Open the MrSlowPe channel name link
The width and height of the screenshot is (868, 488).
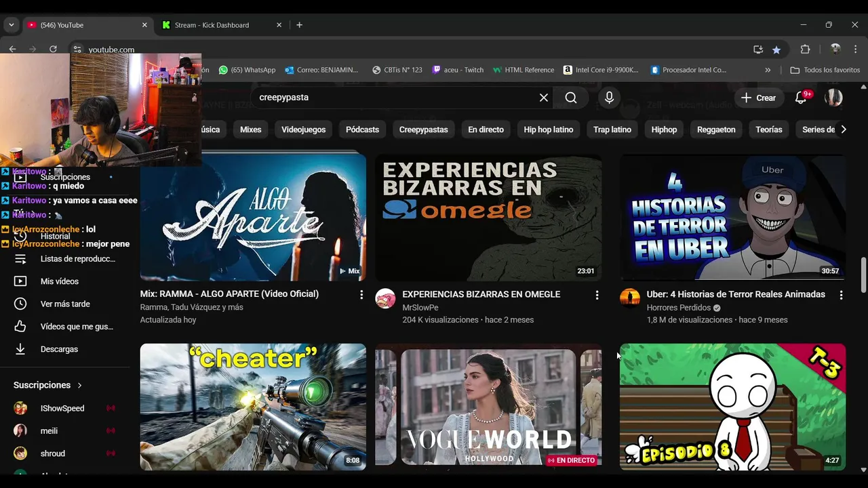click(x=420, y=308)
